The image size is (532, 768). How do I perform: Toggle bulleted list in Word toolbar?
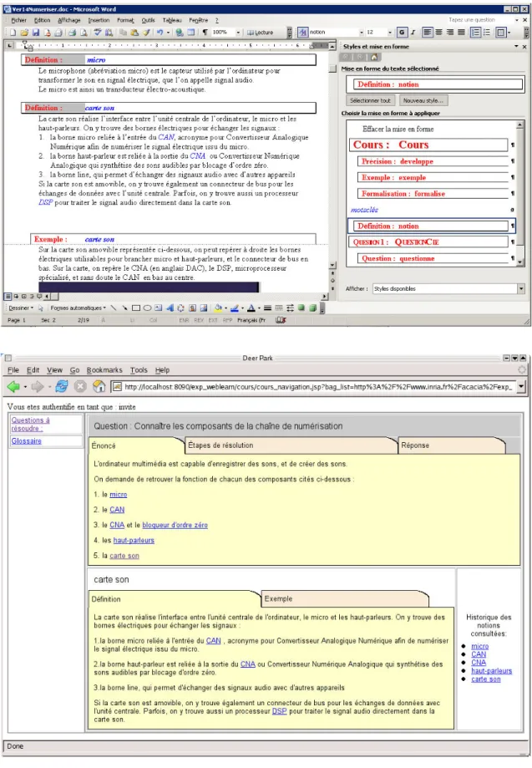pos(487,33)
